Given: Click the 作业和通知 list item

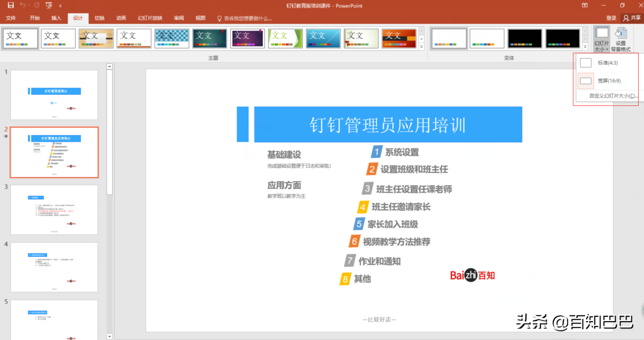Looking at the screenshot, I should [380, 262].
